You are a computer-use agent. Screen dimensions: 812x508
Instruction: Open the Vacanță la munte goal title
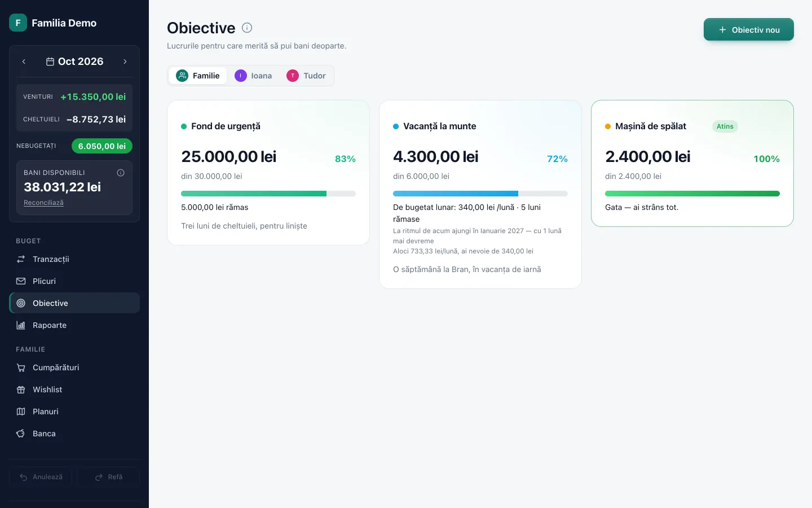click(x=440, y=126)
